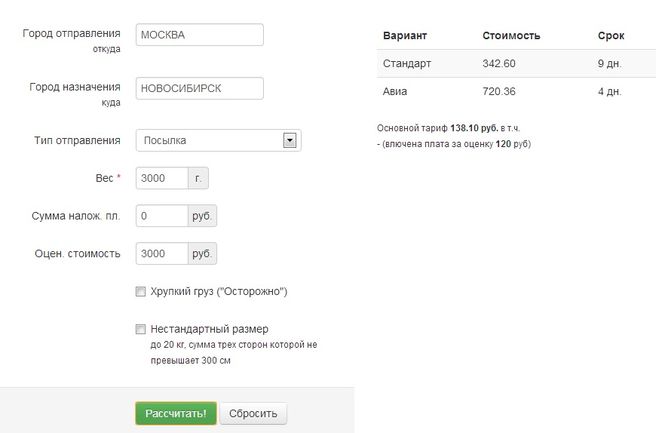The image size is (659, 433).
Task: Toggle the Нестандартный размер checkbox
Action: click(x=140, y=329)
